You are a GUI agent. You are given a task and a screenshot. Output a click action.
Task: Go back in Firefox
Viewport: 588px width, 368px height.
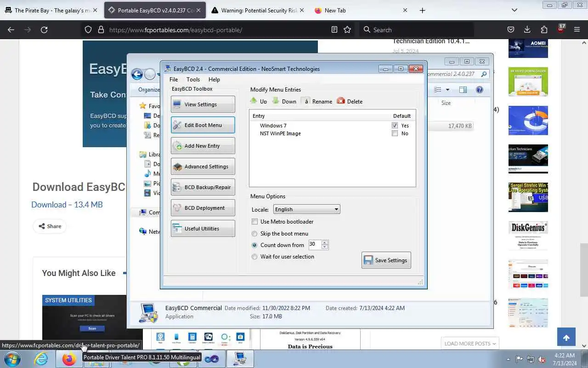coord(11,29)
